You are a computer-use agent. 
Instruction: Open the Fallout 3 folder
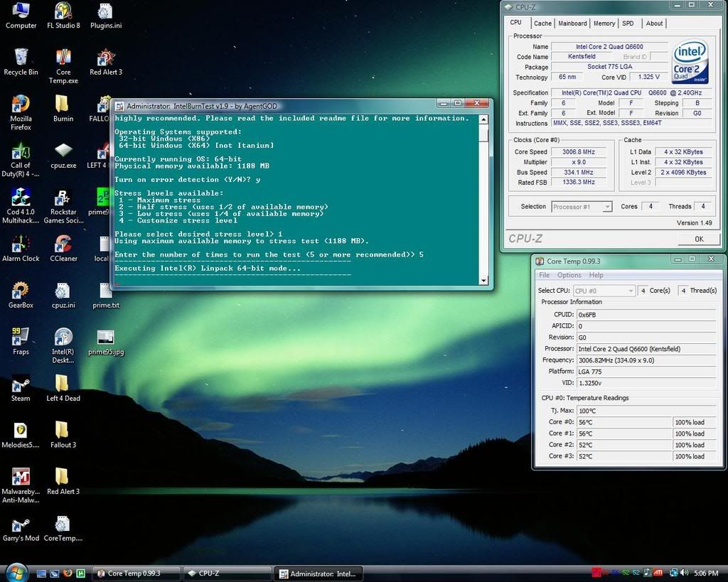point(63,434)
